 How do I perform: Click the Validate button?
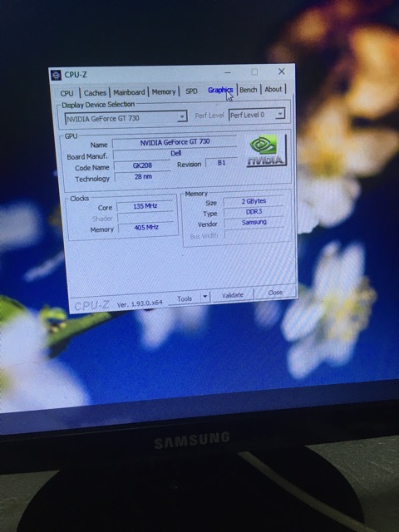[x=233, y=295]
